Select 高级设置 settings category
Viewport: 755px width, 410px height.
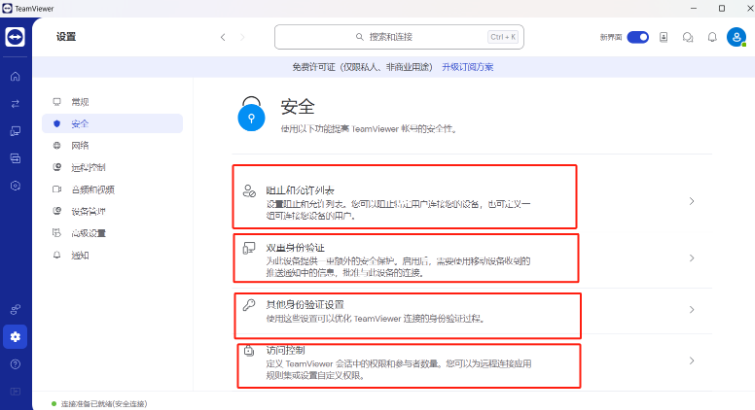point(112,233)
